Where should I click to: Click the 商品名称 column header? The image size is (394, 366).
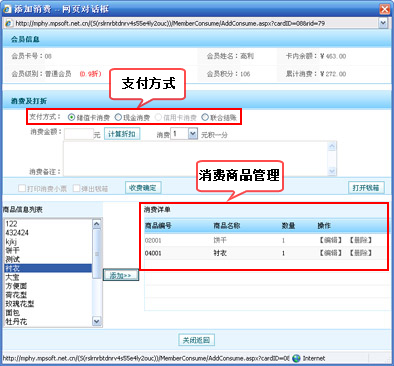(x=227, y=226)
